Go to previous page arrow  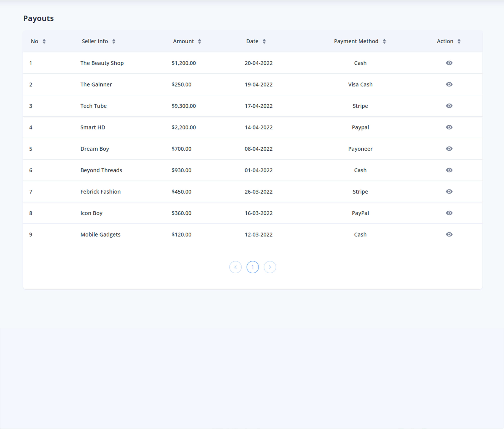click(x=235, y=267)
